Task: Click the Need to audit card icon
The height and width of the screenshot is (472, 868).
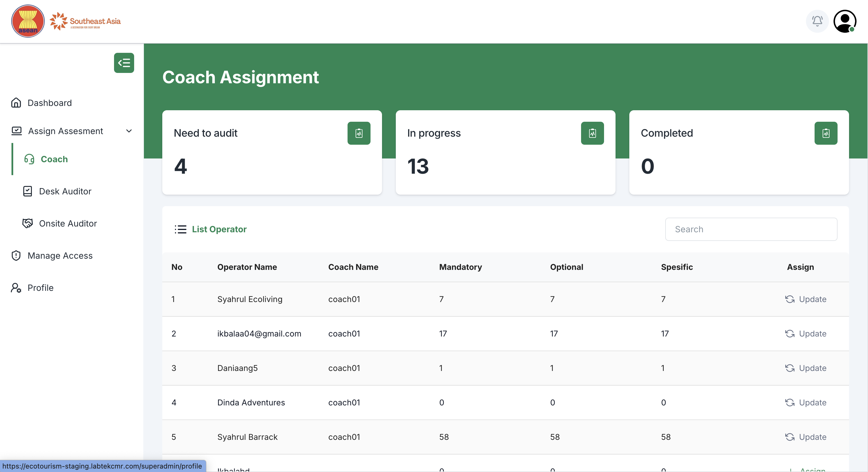Action: (x=359, y=134)
